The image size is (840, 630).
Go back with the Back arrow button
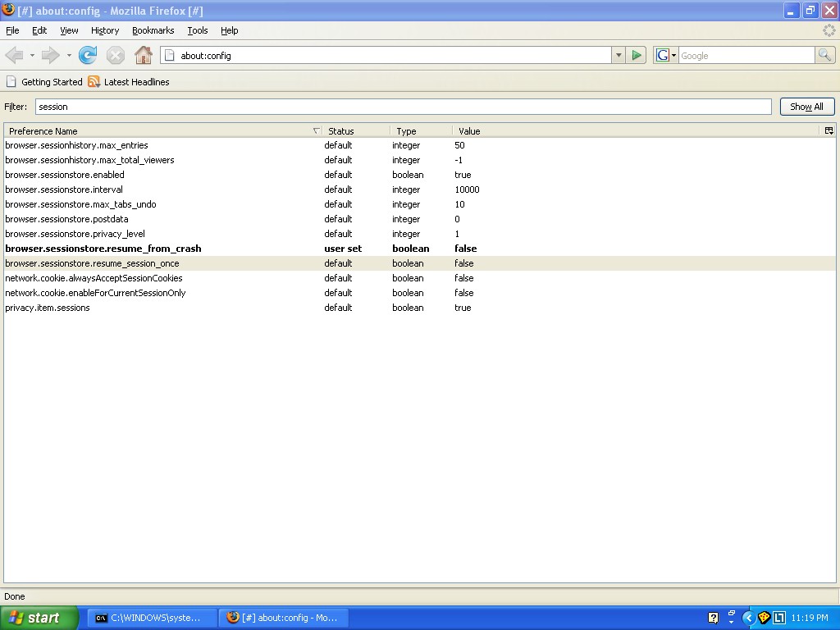tap(15, 55)
